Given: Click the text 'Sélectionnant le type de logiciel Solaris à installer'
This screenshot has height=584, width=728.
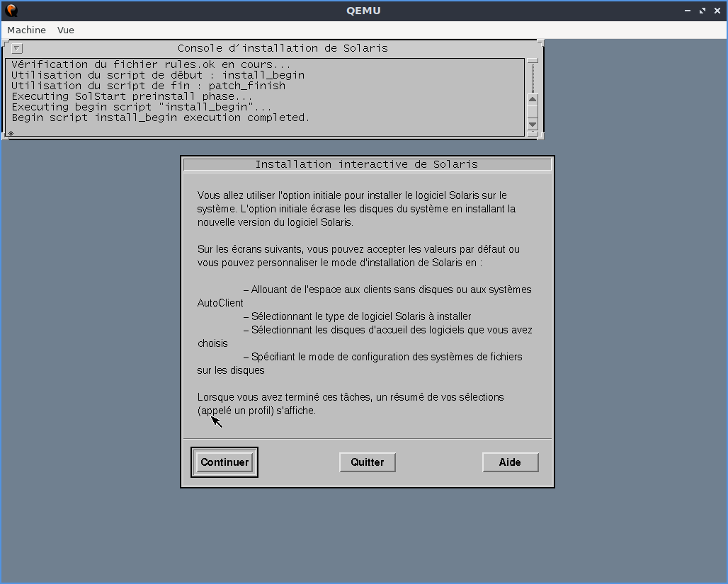Looking at the screenshot, I should 360,316.
